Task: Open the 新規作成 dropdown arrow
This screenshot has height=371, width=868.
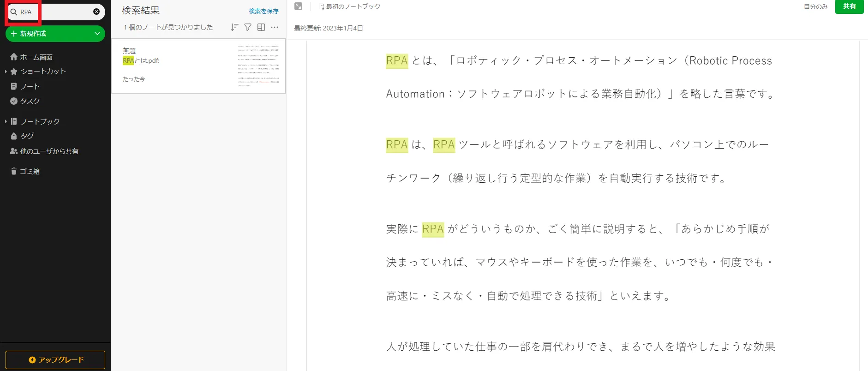Action: [x=97, y=34]
